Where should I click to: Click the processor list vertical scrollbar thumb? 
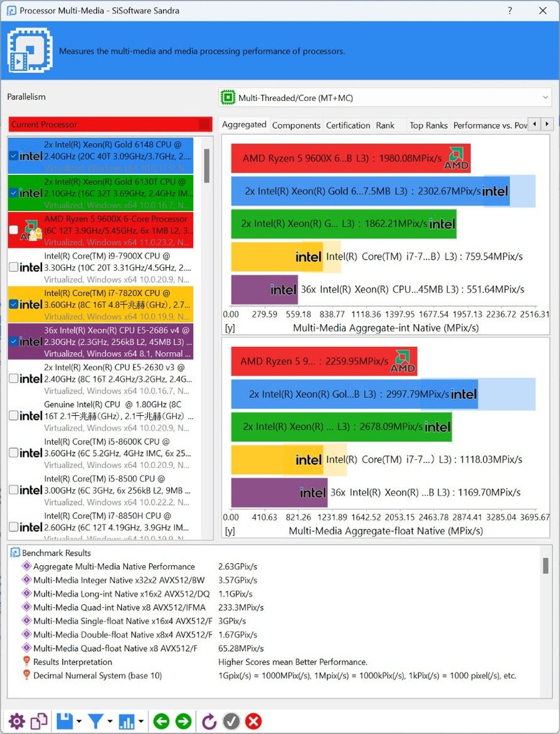point(206,166)
